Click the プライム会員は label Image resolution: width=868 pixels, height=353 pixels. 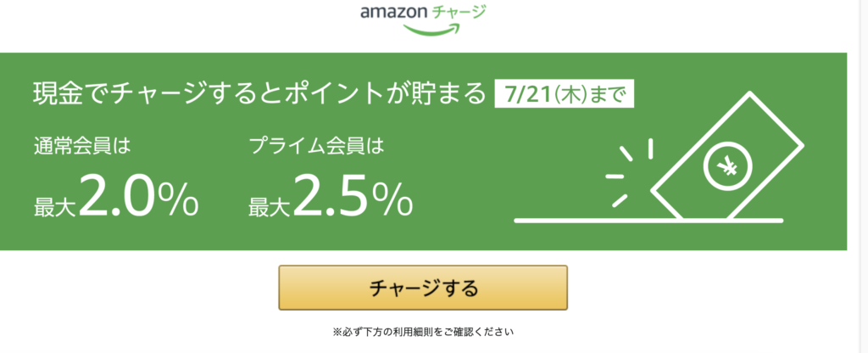317,148
